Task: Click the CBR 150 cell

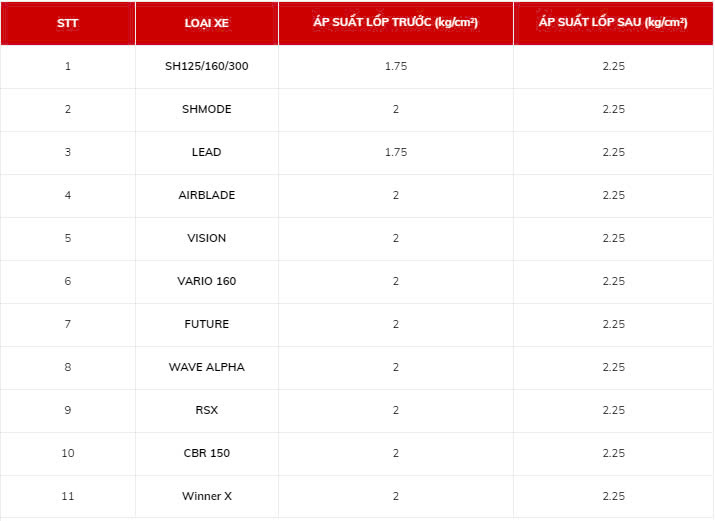Action: coord(207,454)
